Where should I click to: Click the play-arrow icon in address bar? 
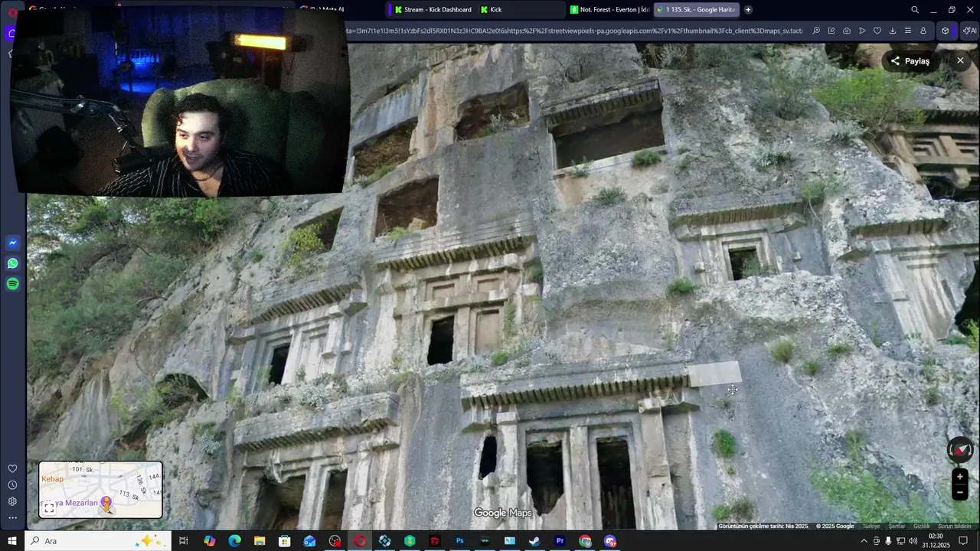[862, 31]
